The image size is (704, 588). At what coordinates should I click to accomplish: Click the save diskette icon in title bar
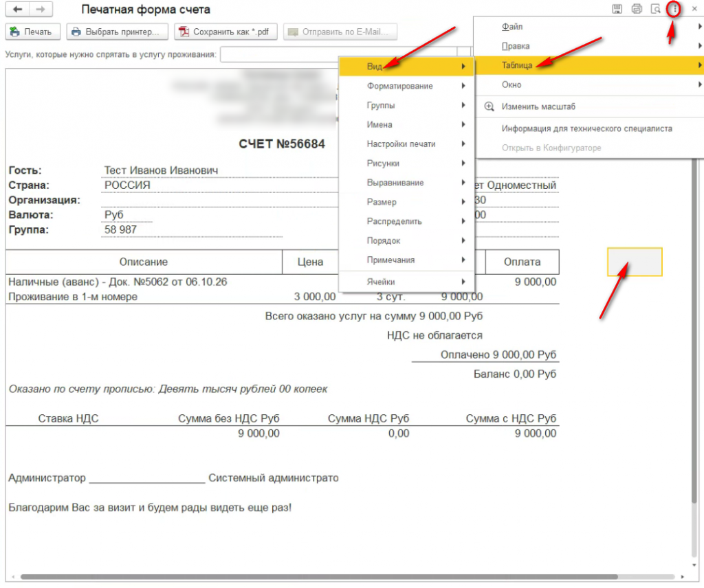point(617,9)
